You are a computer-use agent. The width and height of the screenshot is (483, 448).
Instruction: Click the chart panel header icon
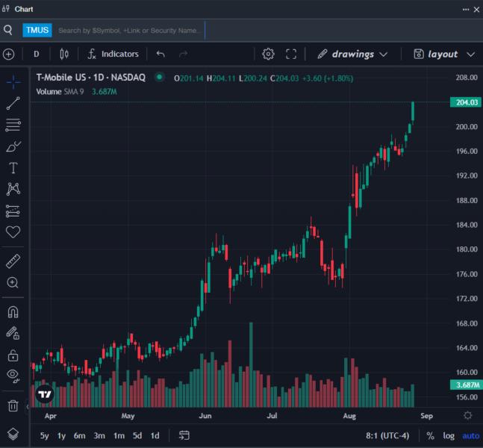tap(5, 9)
